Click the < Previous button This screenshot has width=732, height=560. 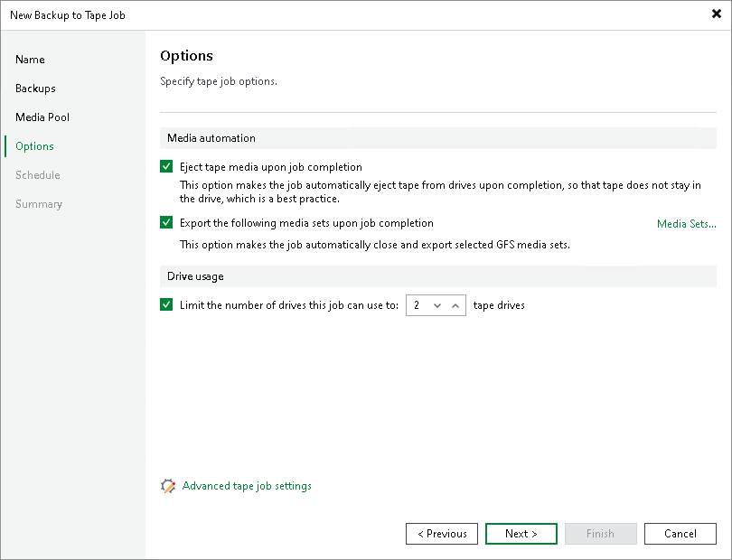[x=442, y=534]
